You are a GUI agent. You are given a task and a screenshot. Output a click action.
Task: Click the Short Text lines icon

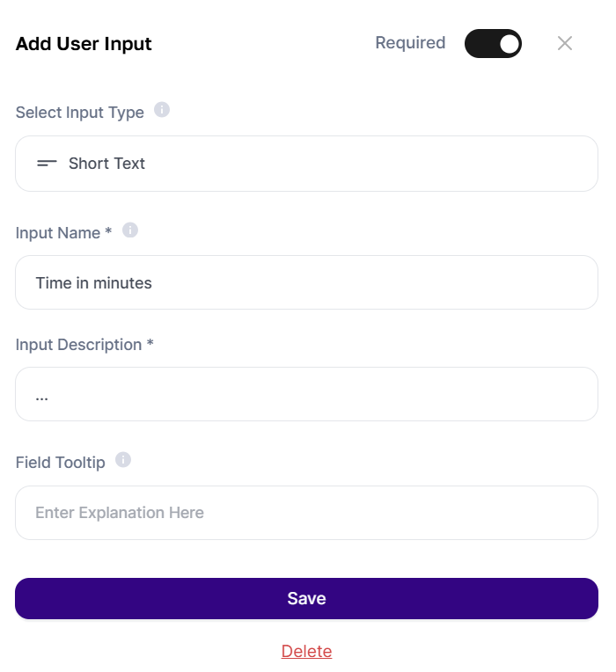point(47,164)
